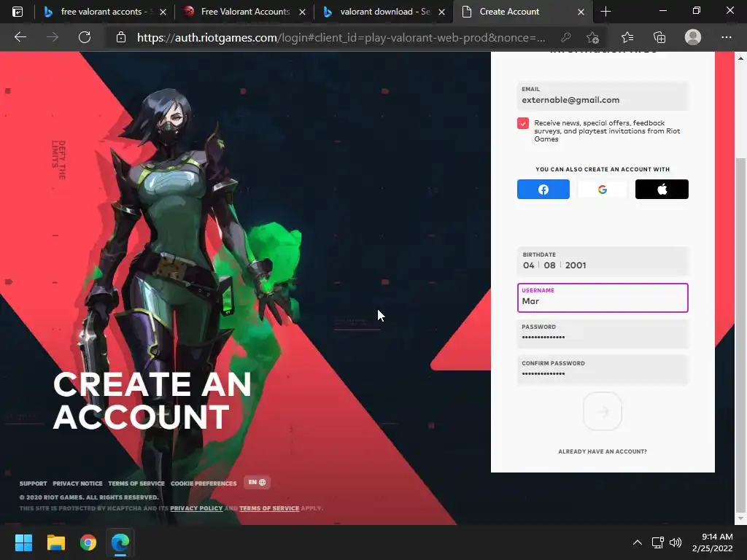
Task: Open the tab actions menu icon
Action: [18, 12]
